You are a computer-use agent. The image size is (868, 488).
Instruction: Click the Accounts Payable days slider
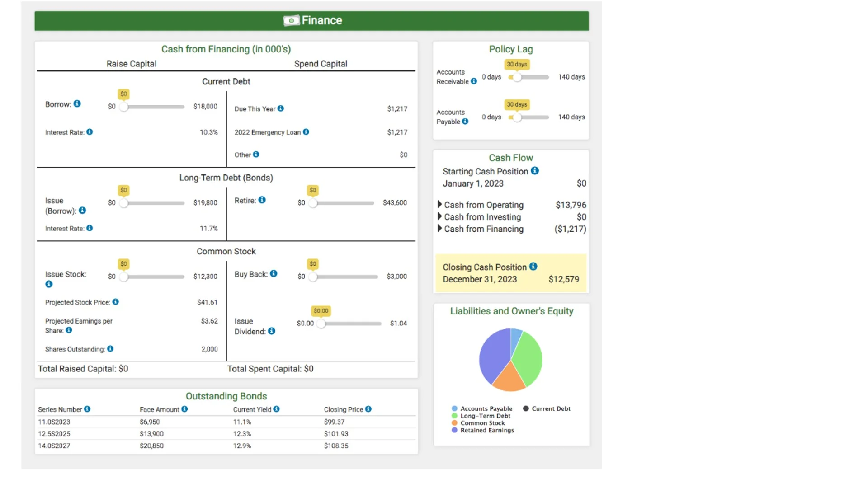click(x=517, y=117)
